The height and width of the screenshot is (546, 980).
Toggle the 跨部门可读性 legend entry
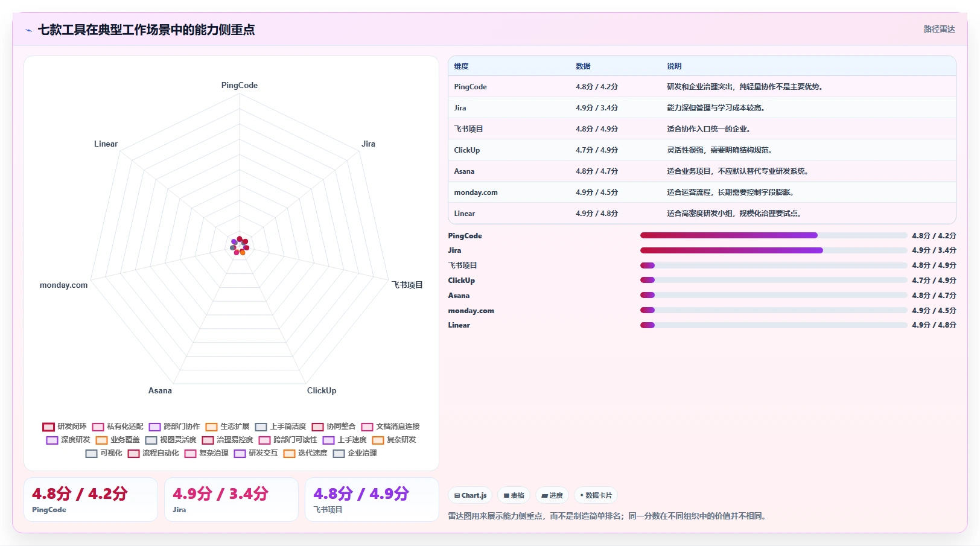pyautogui.click(x=288, y=440)
